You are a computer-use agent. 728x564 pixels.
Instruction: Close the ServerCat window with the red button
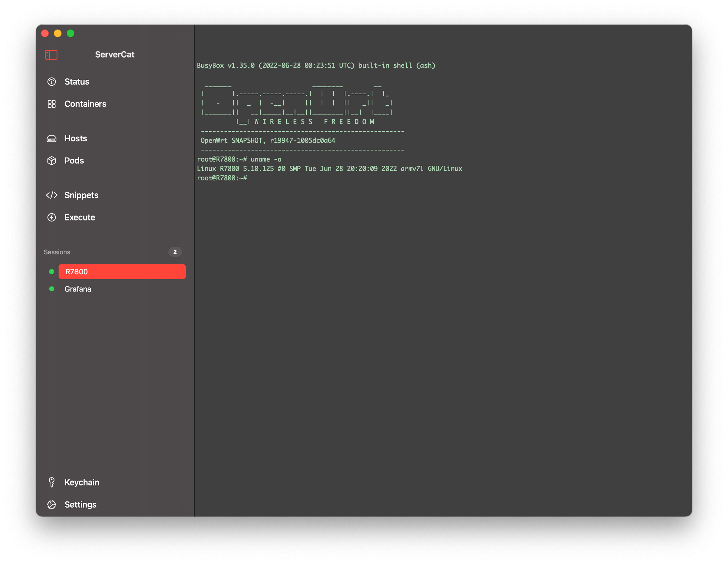pos(45,33)
